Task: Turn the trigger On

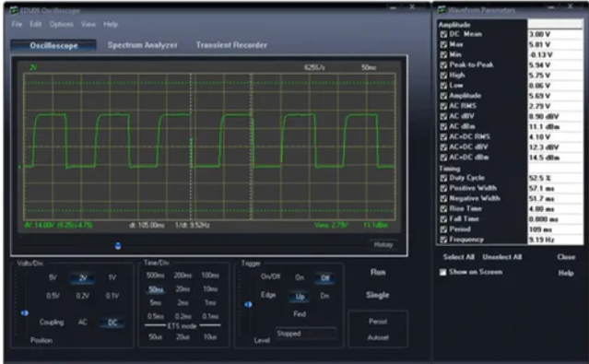Action: (300, 277)
